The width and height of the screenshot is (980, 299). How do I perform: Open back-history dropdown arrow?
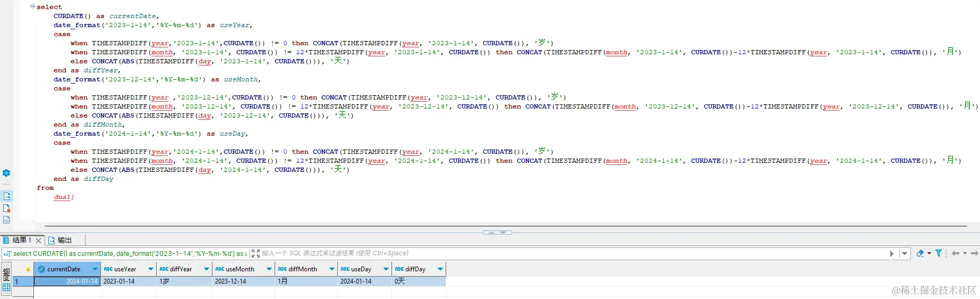pyautogui.click(x=965, y=253)
